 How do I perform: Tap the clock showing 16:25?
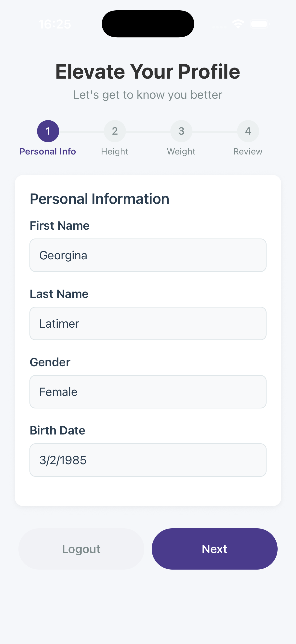coord(55,24)
